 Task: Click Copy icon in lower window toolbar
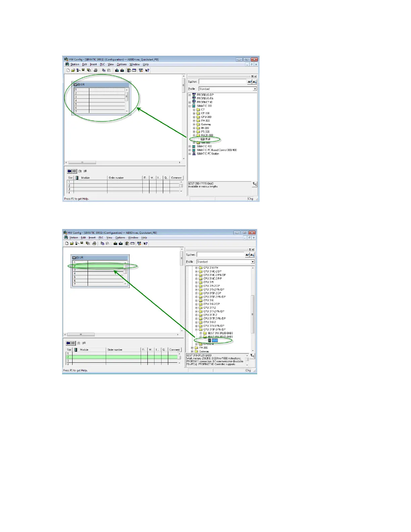[102, 243]
